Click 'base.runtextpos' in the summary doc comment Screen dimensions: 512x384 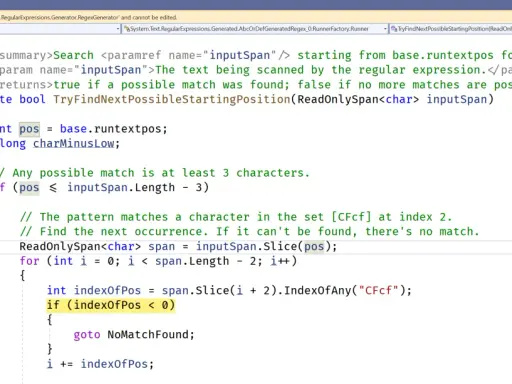[x=442, y=55]
